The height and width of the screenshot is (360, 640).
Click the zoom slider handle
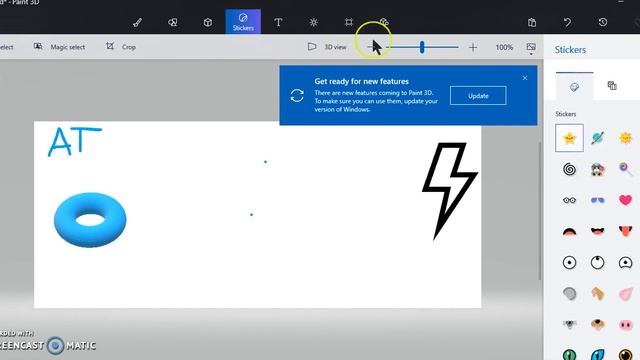[x=422, y=47]
